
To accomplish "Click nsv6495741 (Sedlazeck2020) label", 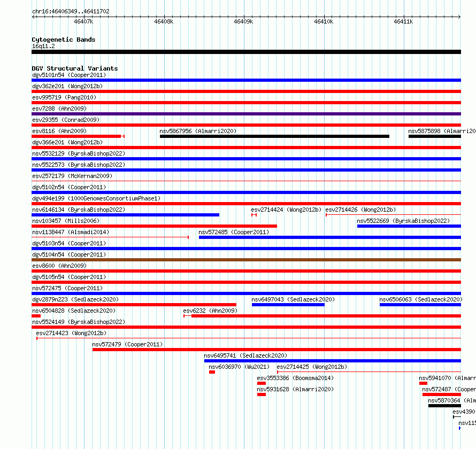I will click(x=245, y=355).
